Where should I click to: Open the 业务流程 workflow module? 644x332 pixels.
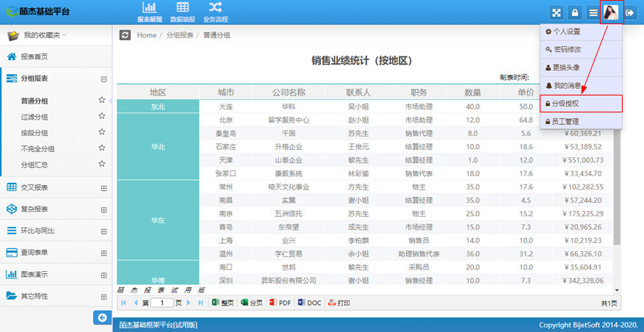pyautogui.click(x=214, y=12)
